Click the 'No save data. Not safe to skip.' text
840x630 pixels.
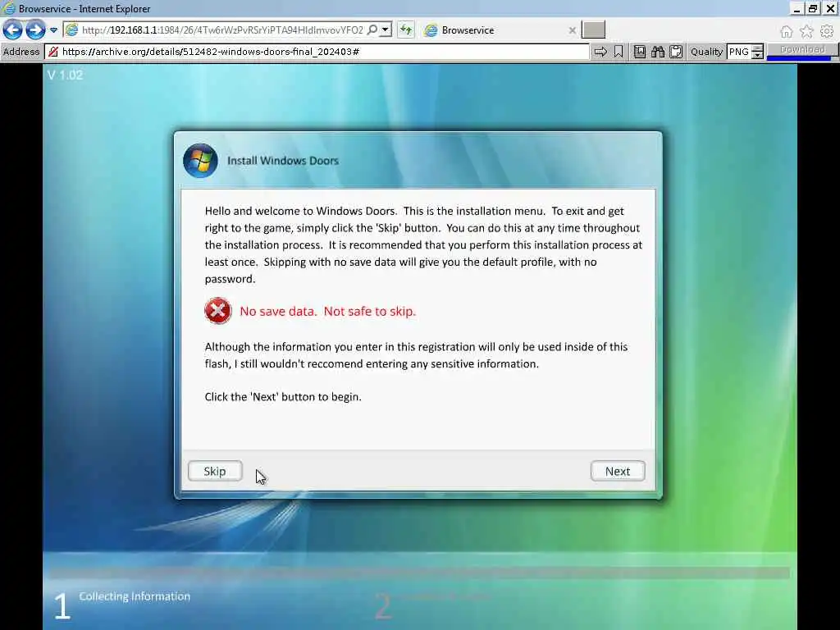(x=328, y=311)
